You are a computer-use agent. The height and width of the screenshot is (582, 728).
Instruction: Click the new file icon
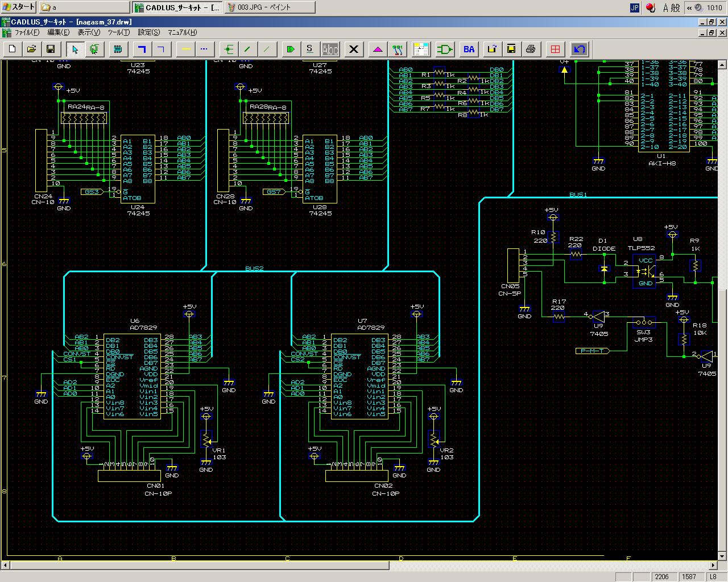(13, 49)
